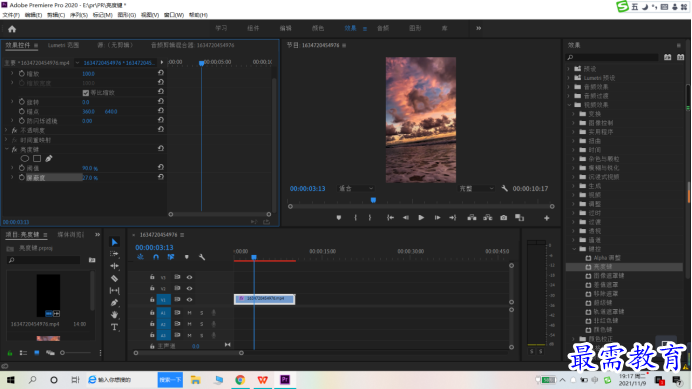
Task: Collapse the Keying effects folder
Action: point(575,249)
